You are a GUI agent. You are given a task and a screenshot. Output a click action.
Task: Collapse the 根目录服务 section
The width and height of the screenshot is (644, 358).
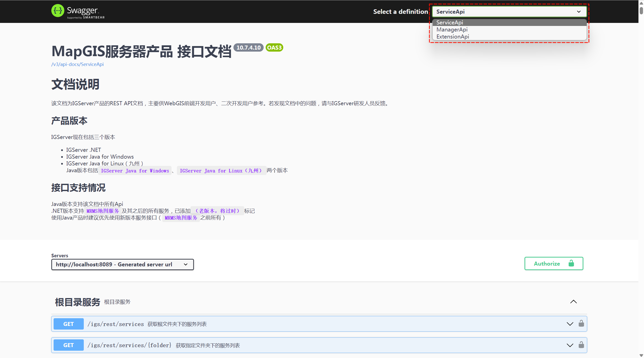point(573,302)
